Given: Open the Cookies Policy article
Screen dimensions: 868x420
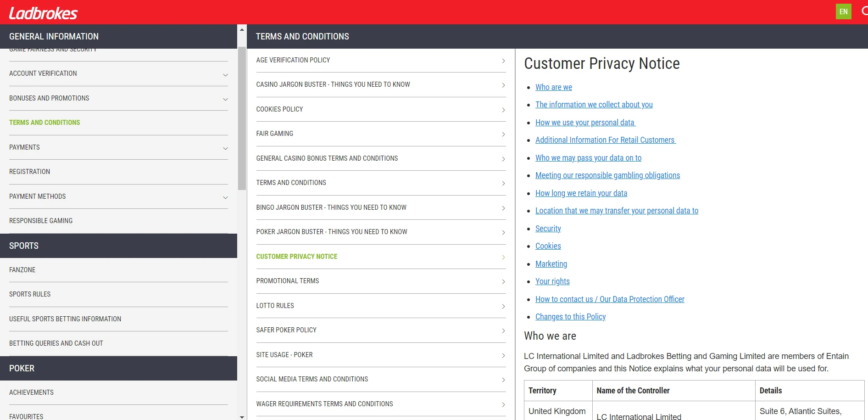Looking at the screenshot, I should (x=381, y=109).
